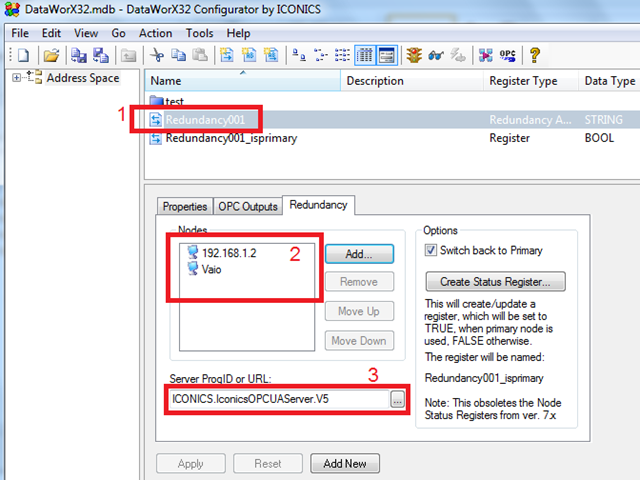The width and height of the screenshot is (640, 480).
Task: Switch to Large Icons view
Action: (299, 55)
